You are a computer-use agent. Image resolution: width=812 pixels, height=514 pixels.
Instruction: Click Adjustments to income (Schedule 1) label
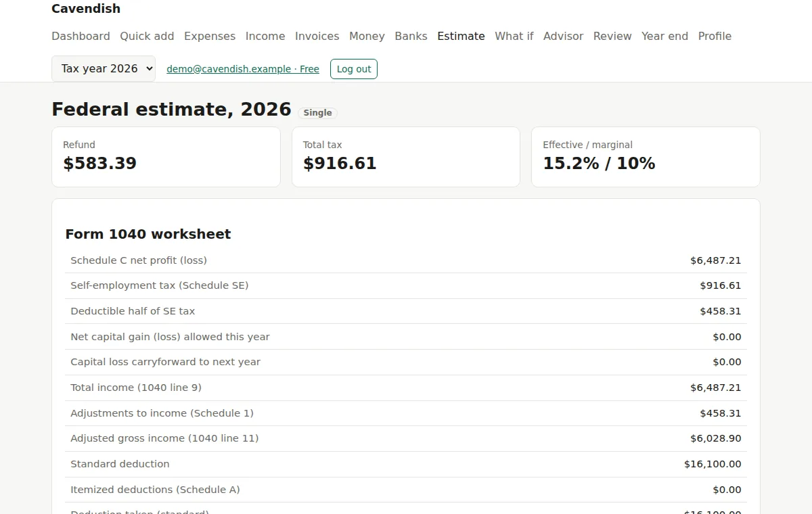(x=162, y=413)
